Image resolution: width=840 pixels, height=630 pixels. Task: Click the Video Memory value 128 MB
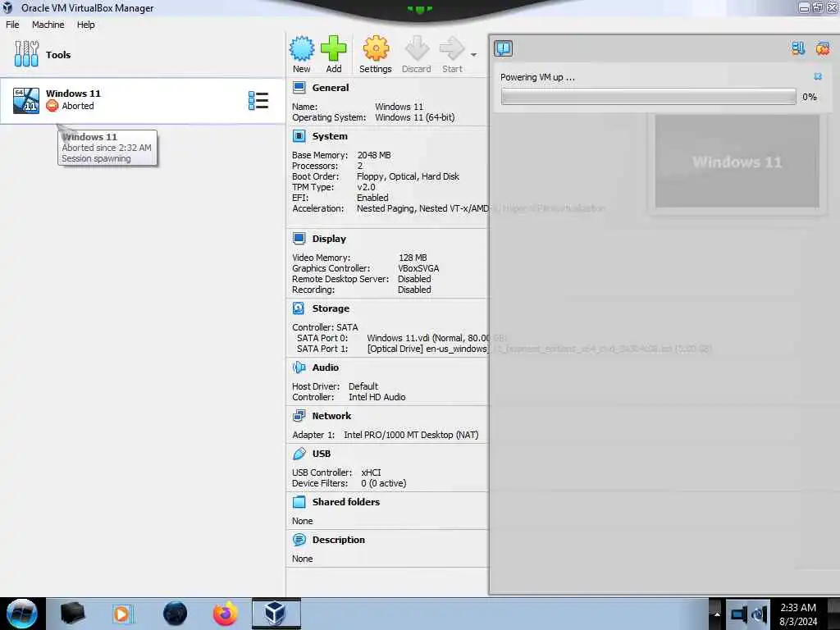[413, 258]
